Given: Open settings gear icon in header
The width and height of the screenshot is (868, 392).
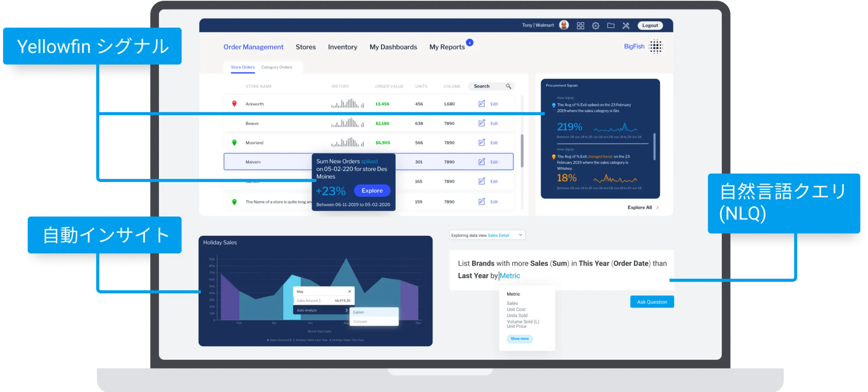Looking at the screenshot, I should 596,26.
